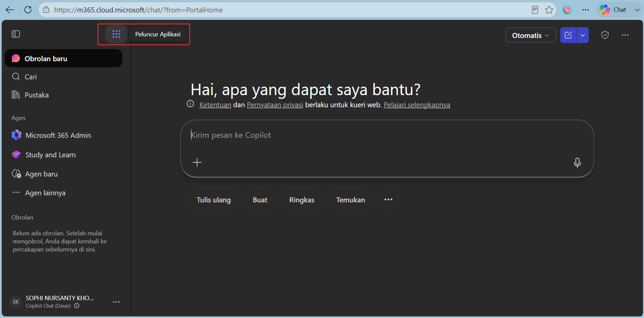The height and width of the screenshot is (318, 644).
Task: Start new chat with compose icon
Action: point(568,35)
